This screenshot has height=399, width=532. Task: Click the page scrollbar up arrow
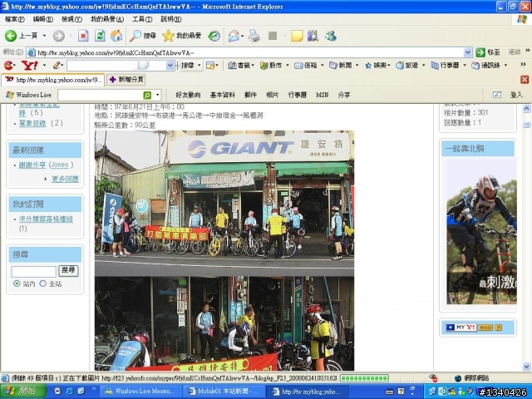pyautogui.click(x=526, y=109)
